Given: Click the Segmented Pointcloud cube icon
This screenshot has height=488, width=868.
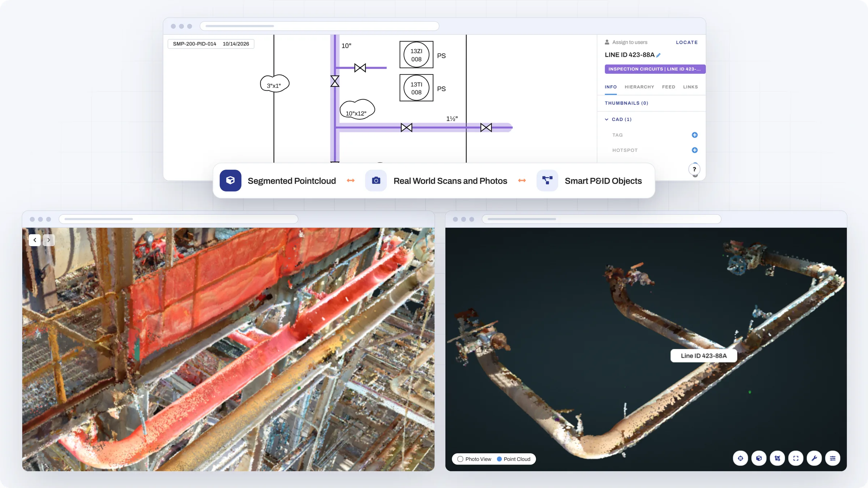Looking at the screenshot, I should click(x=230, y=180).
